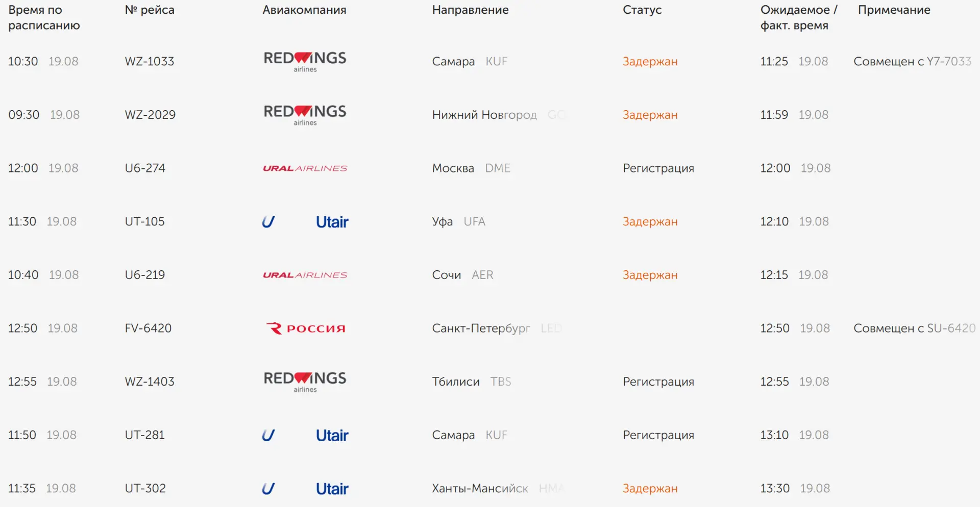Image resolution: width=980 pixels, height=507 pixels.
Task: Click the Utair logo for flight UT-105
Action: (x=305, y=222)
